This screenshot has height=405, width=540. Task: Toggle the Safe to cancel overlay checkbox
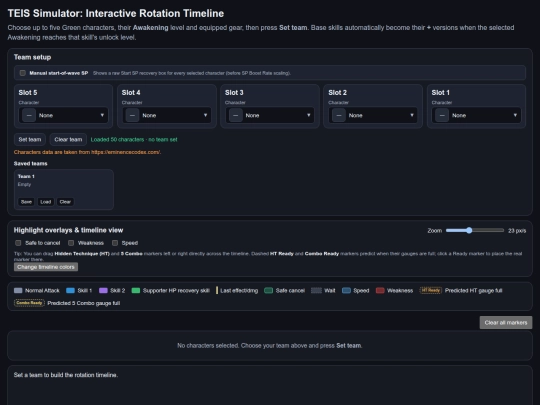pos(18,243)
